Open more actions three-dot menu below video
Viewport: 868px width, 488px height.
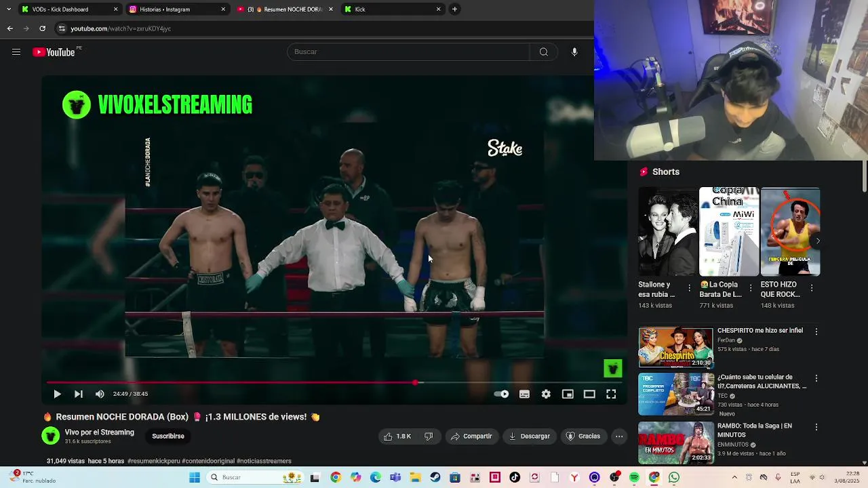tap(619, 436)
